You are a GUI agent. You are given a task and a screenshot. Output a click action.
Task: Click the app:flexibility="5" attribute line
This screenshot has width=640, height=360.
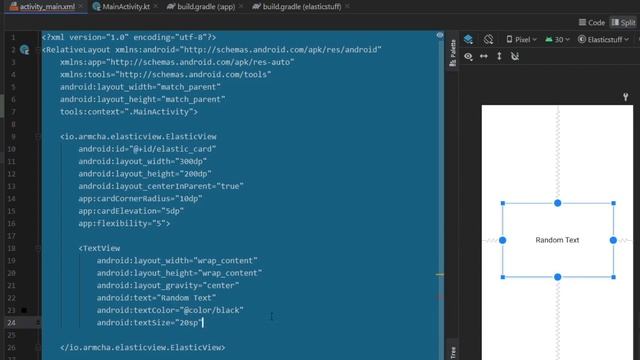[124, 223]
